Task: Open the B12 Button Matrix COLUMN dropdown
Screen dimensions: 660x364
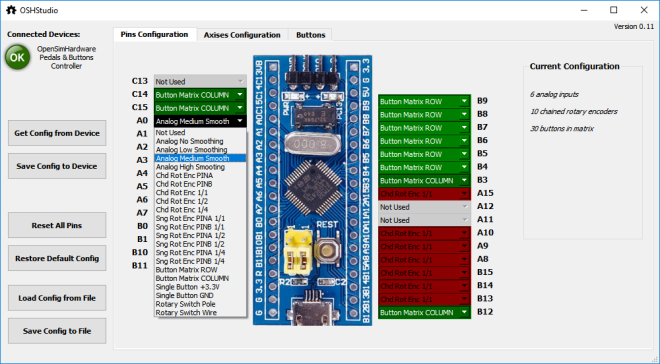Action: click(x=424, y=313)
